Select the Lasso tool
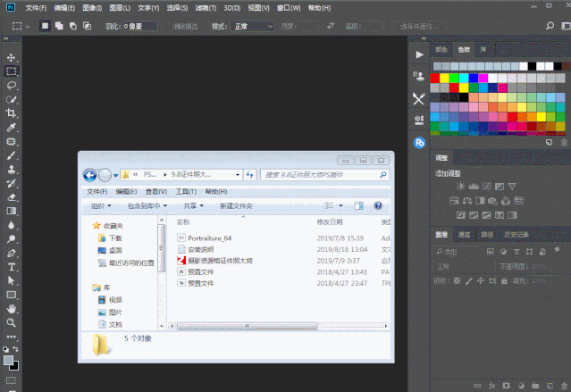The height and width of the screenshot is (392, 571). (x=12, y=86)
